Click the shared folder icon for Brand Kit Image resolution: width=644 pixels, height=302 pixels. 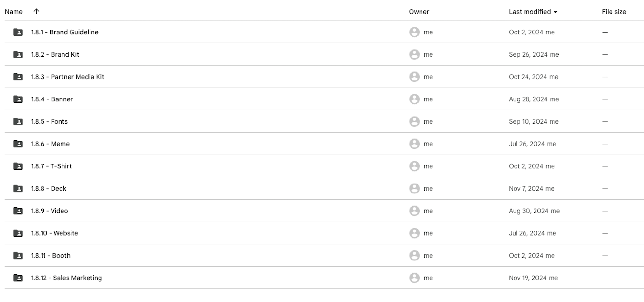[x=18, y=54]
